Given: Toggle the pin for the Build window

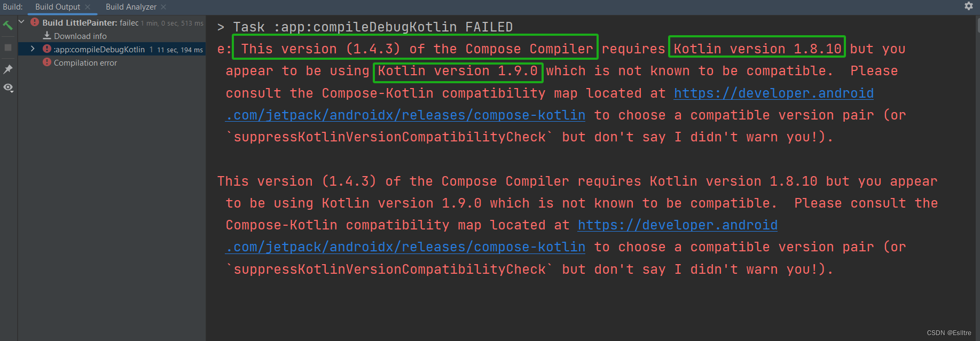Looking at the screenshot, I should pyautogui.click(x=7, y=69).
